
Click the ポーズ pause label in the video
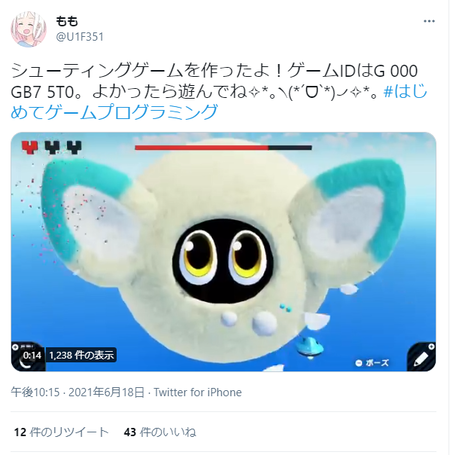pos(377,363)
